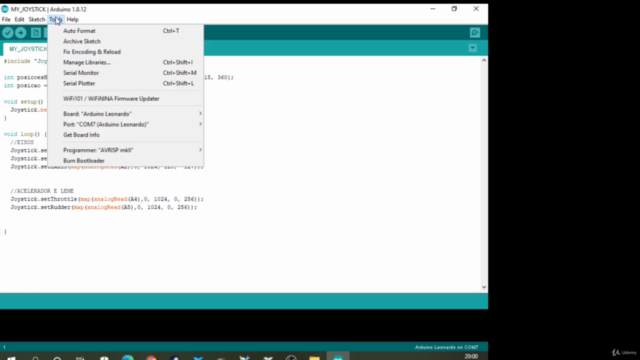Viewport: 640px width, 360px height.
Task: Click the line number 1 status indicator
Action: pos(4,347)
